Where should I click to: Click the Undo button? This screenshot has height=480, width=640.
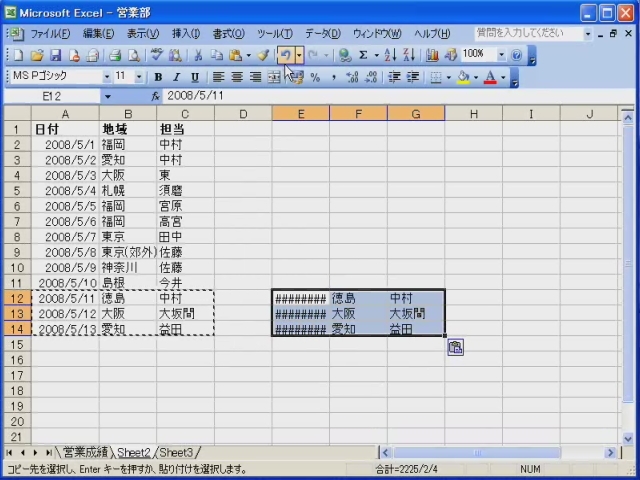point(285,56)
